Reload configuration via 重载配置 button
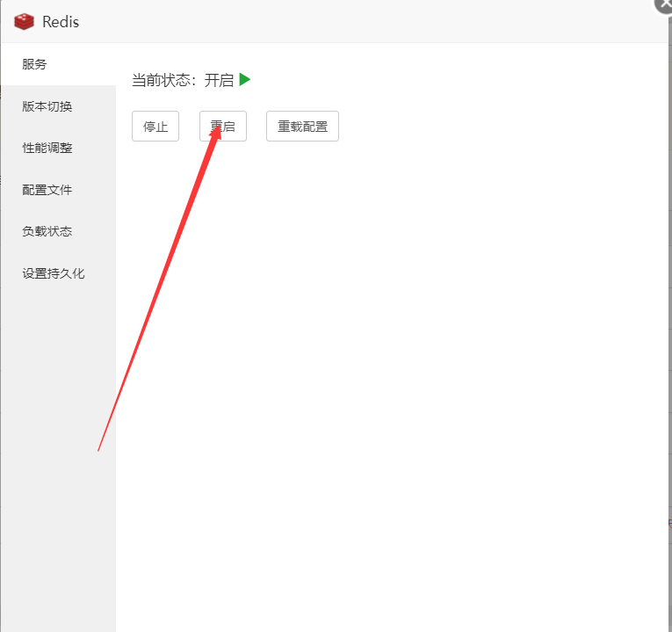The height and width of the screenshot is (632, 672). tap(302, 126)
